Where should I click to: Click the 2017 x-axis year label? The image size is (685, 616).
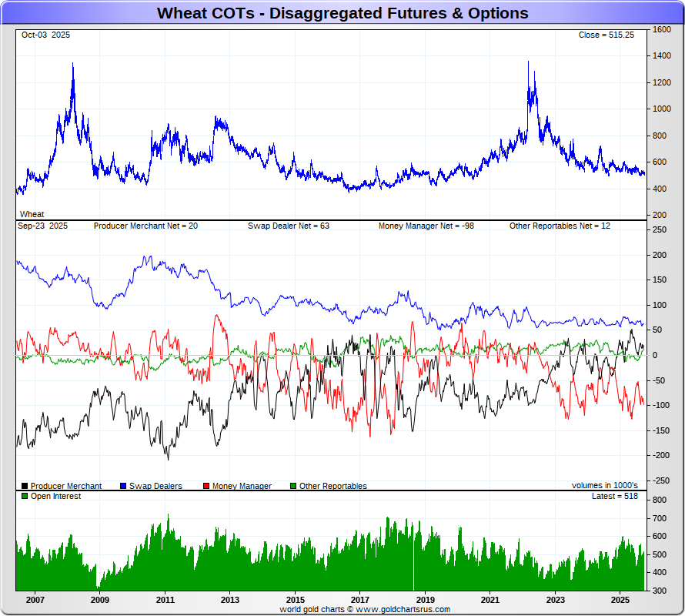pyautogui.click(x=360, y=600)
